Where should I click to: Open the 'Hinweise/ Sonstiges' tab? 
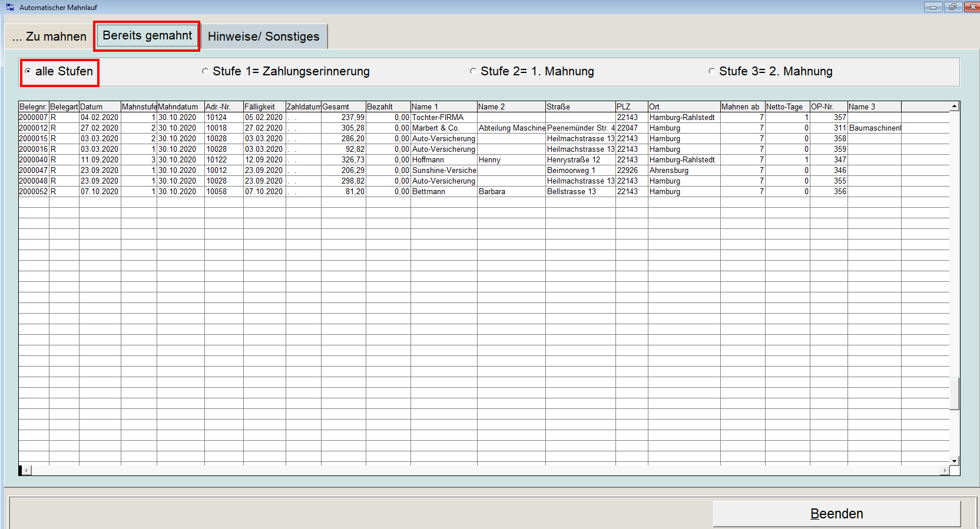tap(264, 36)
